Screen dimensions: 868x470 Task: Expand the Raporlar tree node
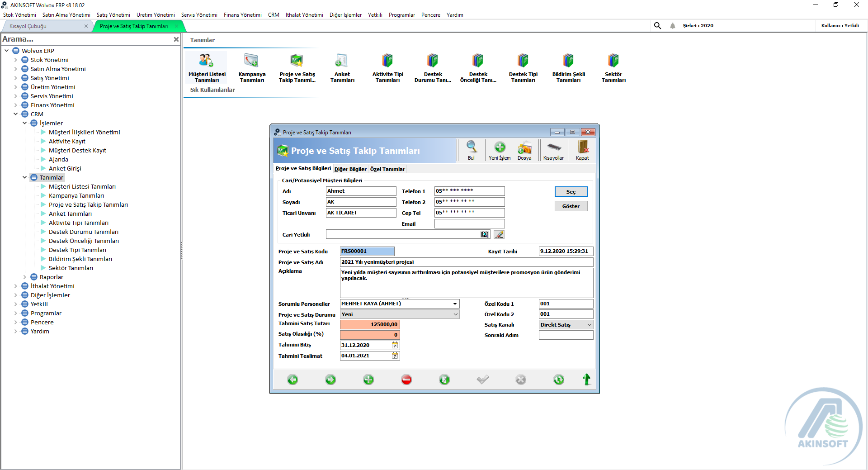[x=25, y=277]
